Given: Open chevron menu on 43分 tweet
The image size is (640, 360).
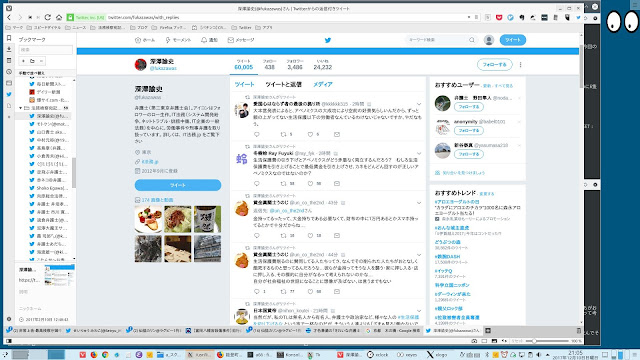Looking at the screenshot, I should point(419,203).
